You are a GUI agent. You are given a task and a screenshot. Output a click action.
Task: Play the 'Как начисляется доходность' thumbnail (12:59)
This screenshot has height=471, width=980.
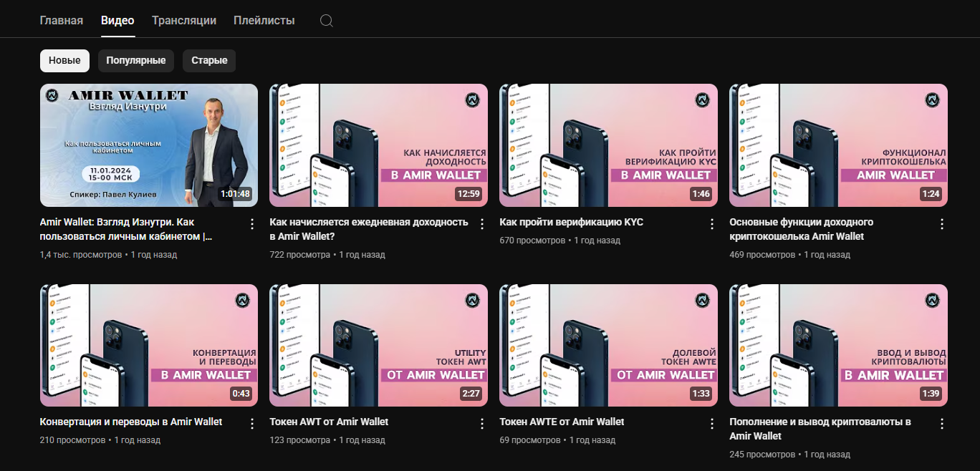pyautogui.click(x=378, y=145)
